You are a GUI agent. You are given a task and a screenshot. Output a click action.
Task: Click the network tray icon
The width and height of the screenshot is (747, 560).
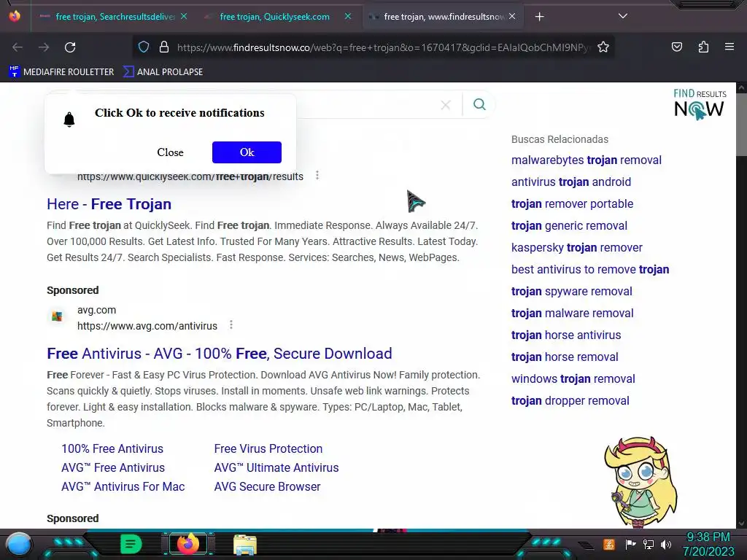[649, 544]
